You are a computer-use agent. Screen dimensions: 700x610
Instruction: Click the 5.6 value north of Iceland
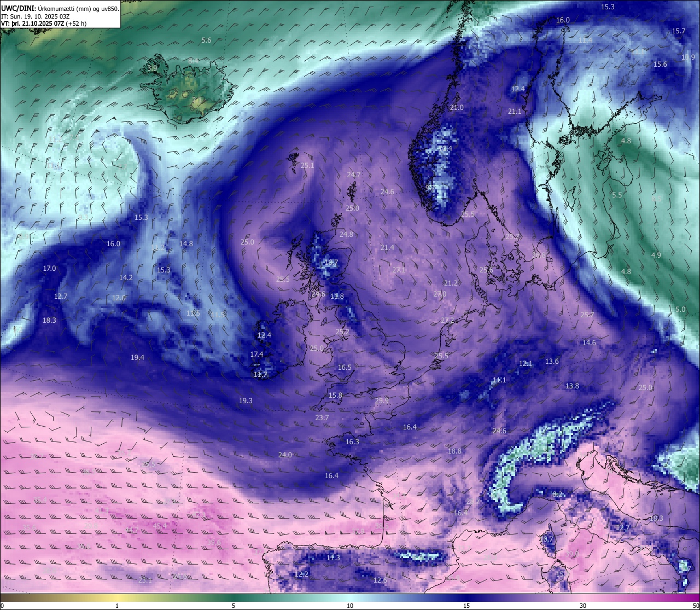coord(206,40)
